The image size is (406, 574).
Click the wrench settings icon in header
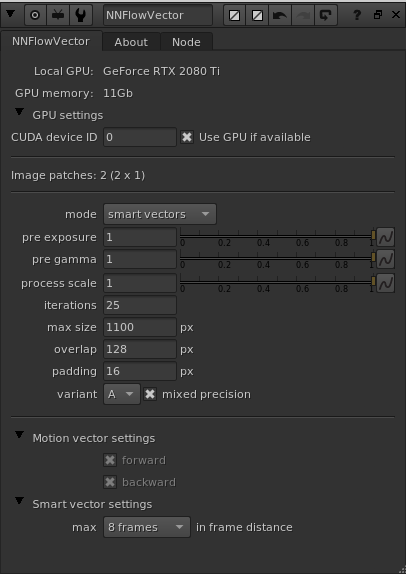click(x=81, y=15)
